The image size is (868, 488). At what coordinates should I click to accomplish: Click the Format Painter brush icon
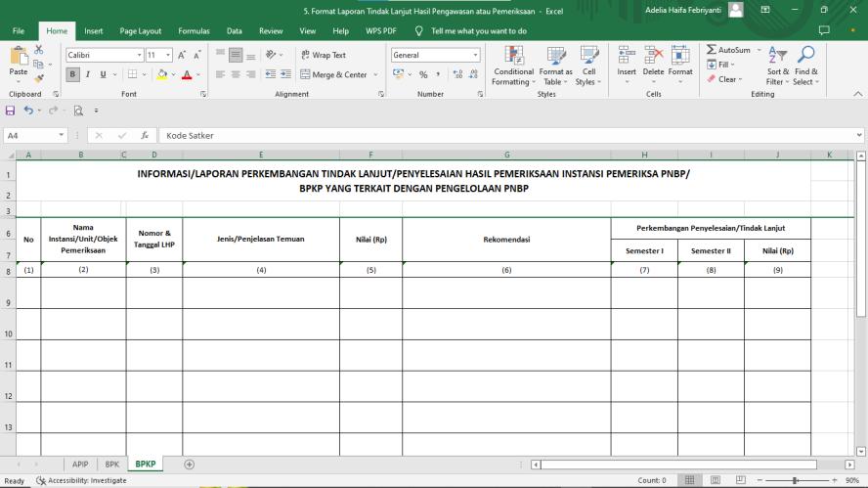(39, 78)
